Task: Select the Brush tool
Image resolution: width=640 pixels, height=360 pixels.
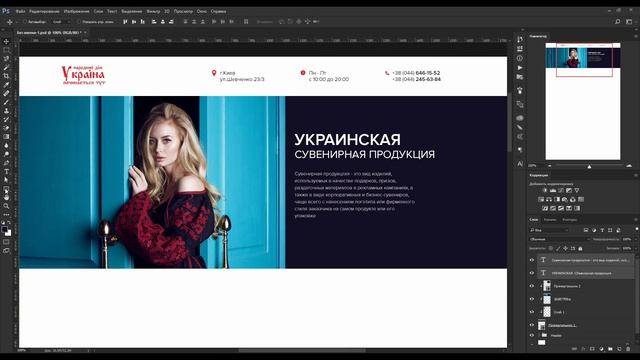Action: pyautogui.click(x=6, y=102)
